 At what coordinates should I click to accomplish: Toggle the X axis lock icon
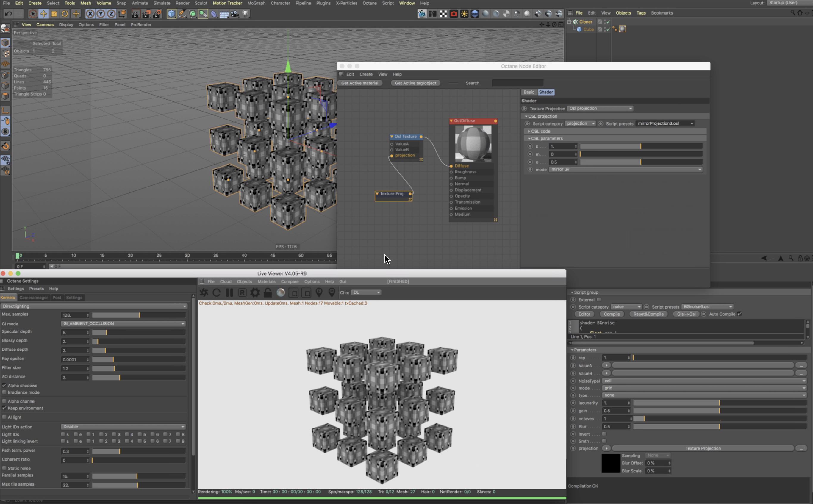click(x=90, y=14)
